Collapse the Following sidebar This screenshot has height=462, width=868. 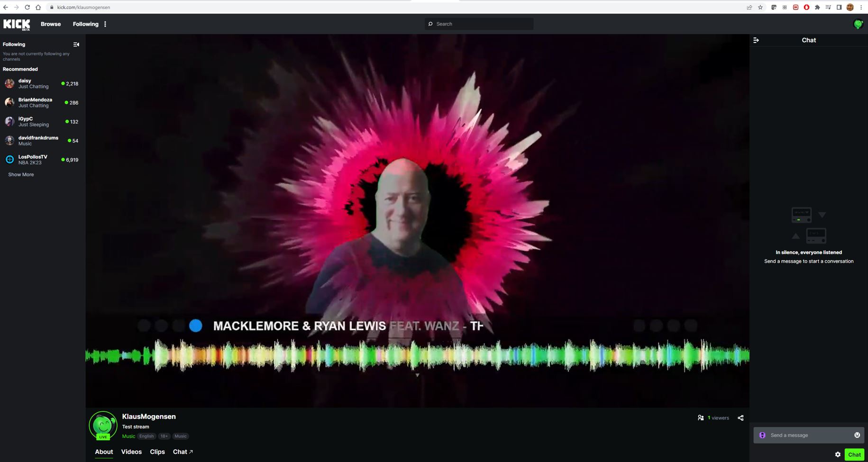[x=76, y=45]
